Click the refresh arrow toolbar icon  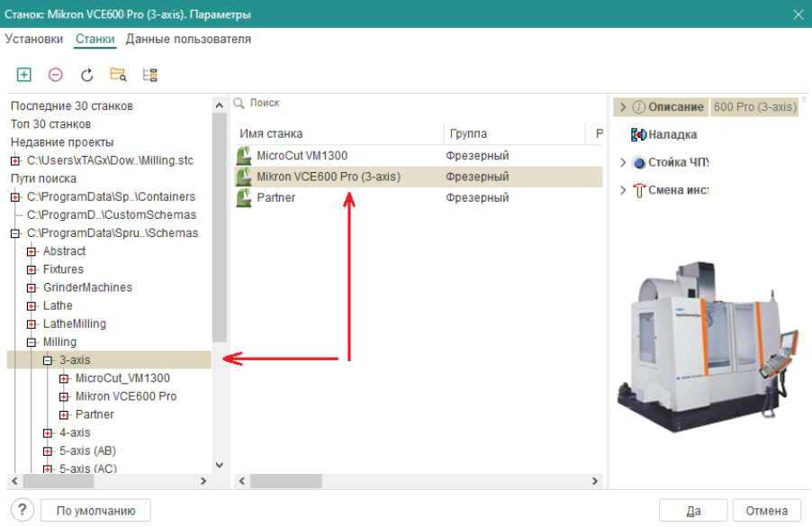click(x=86, y=75)
